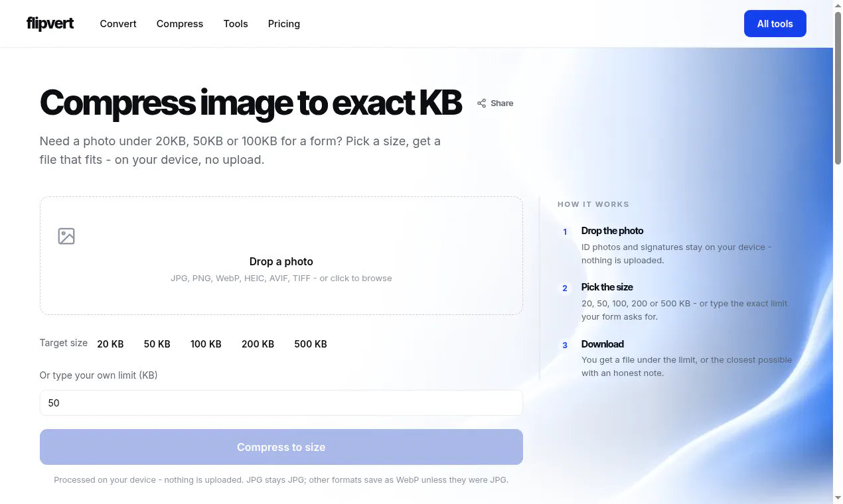
Task: Click the Compress to size button
Action: [281, 448]
